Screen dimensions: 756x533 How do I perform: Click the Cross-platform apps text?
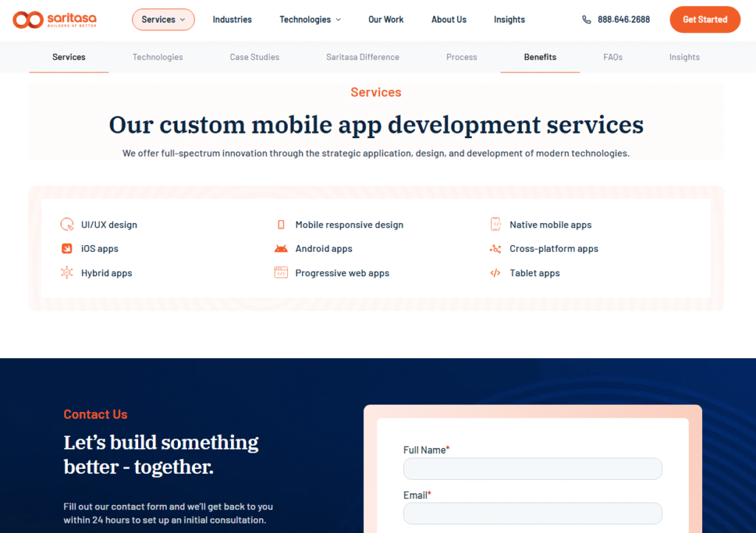point(554,249)
